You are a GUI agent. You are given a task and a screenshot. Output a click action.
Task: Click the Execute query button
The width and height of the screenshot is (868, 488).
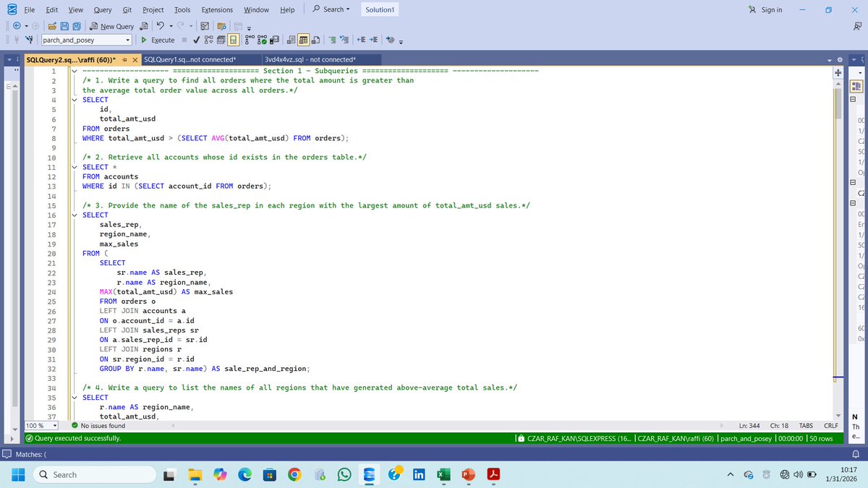[x=158, y=40]
